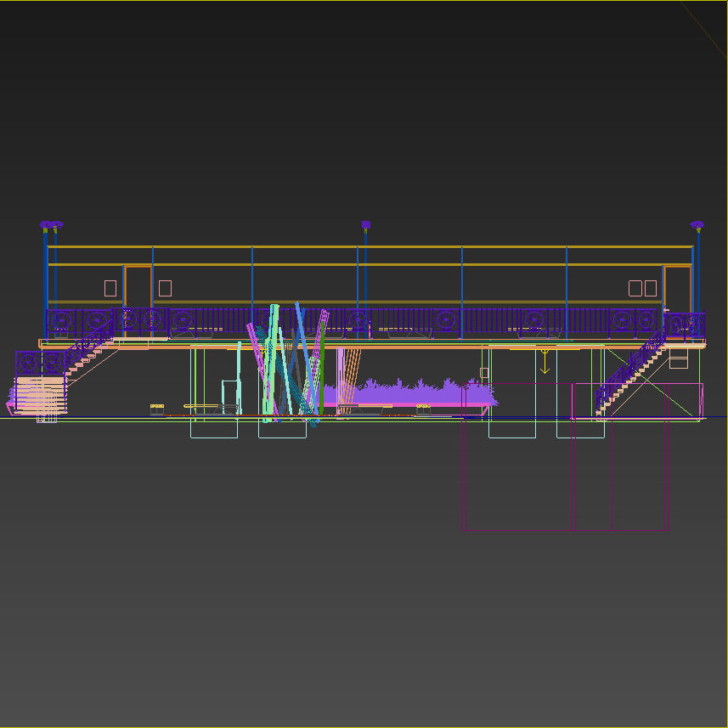Image resolution: width=728 pixels, height=728 pixels.
Task: Select the double lamp head at top-left pole
Action: coord(51,226)
